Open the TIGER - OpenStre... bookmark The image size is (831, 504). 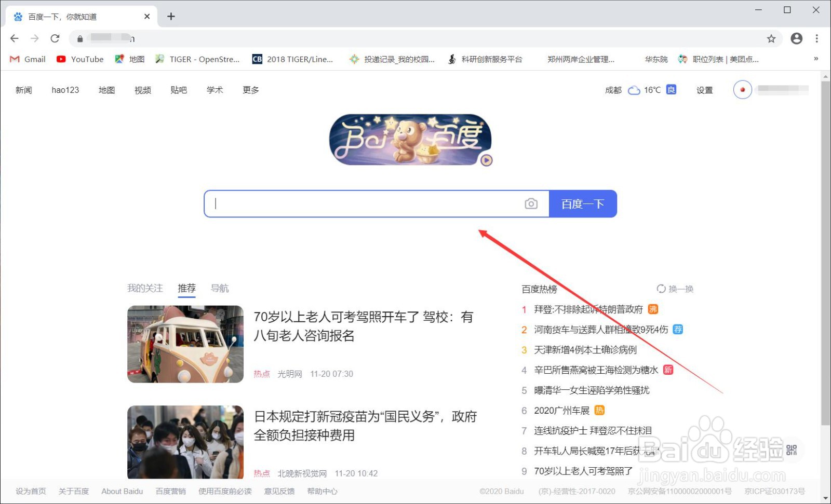[197, 59]
